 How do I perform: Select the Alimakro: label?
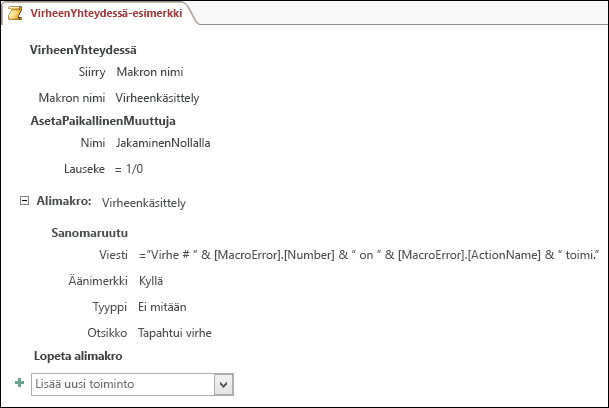click(64, 201)
